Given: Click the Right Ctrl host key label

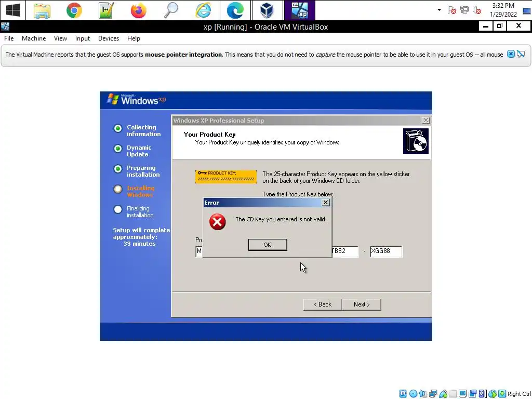Looking at the screenshot, I should (x=519, y=394).
